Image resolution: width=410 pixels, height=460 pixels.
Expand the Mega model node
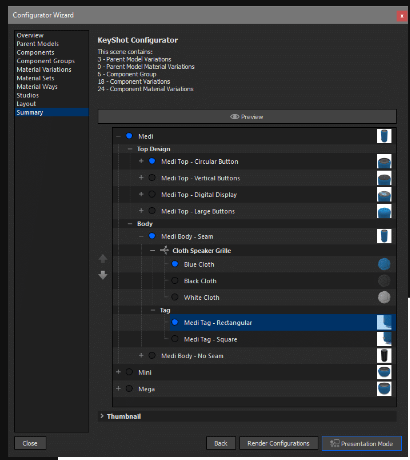pyautogui.click(x=118, y=388)
